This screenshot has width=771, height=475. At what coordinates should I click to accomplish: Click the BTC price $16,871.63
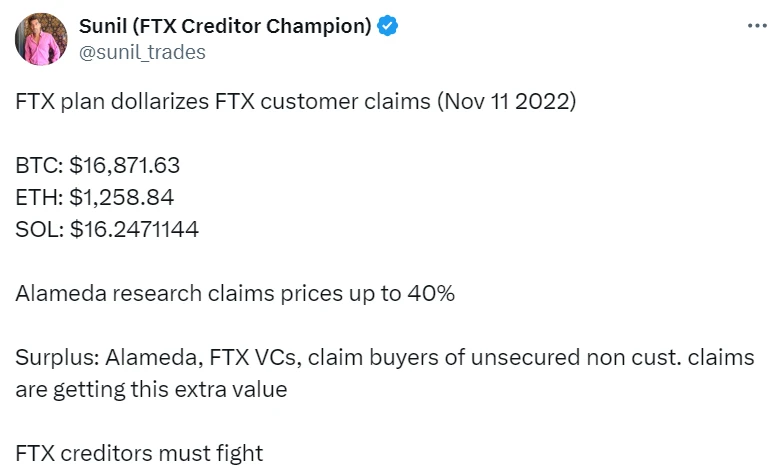coord(125,165)
